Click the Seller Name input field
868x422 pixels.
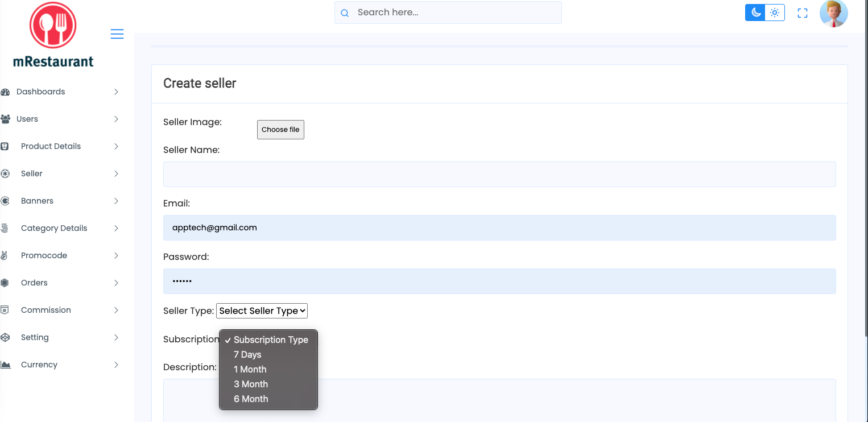click(x=499, y=174)
